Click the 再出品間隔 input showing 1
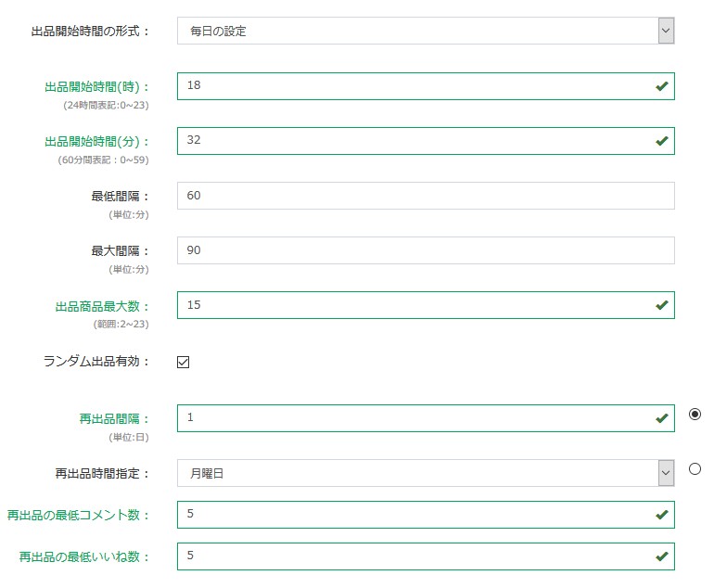 coord(408,418)
